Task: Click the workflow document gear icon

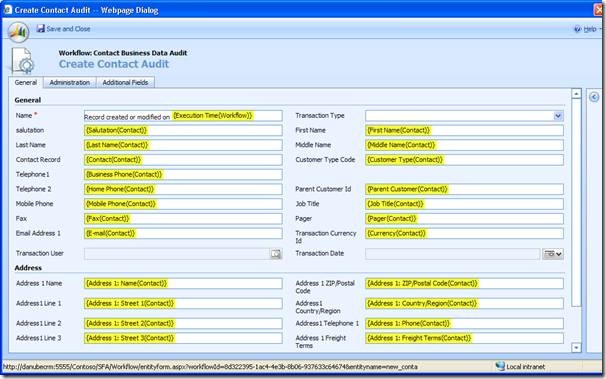Action: point(22,61)
